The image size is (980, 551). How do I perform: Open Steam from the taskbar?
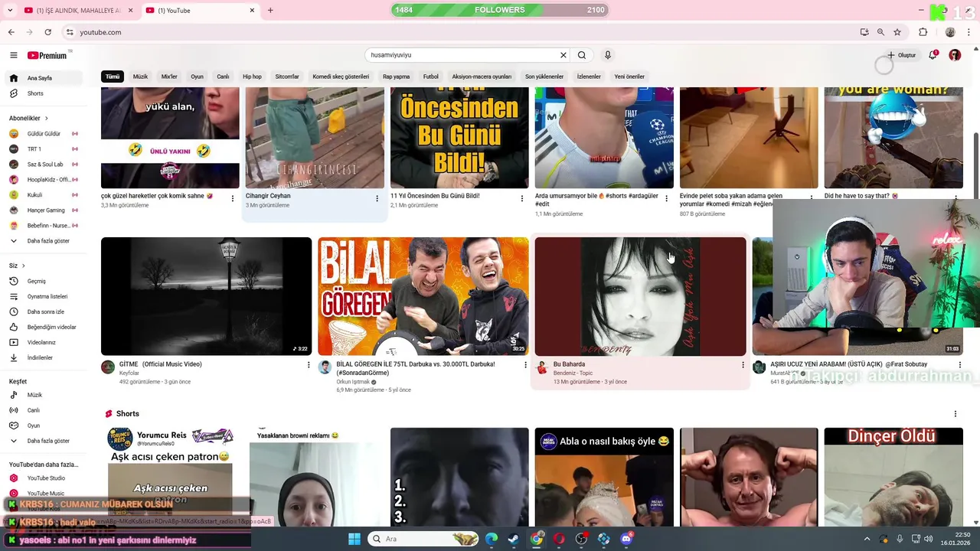[x=513, y=539]
